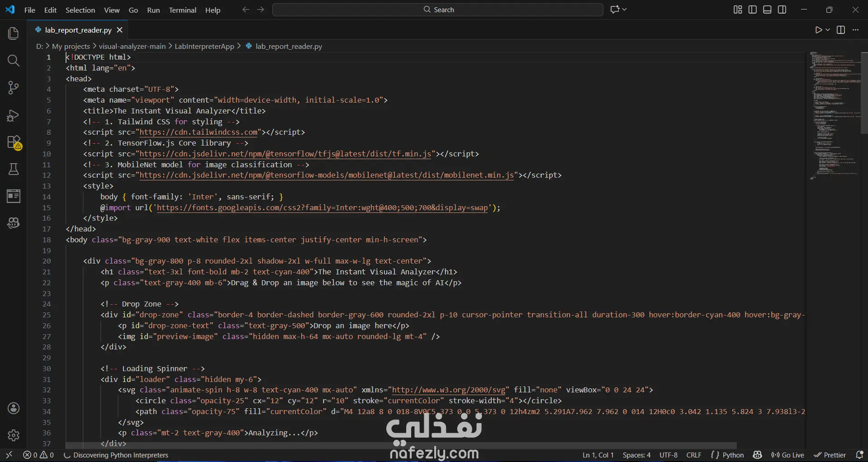
Task: Open the Manage gear menu
Action: 14,435
